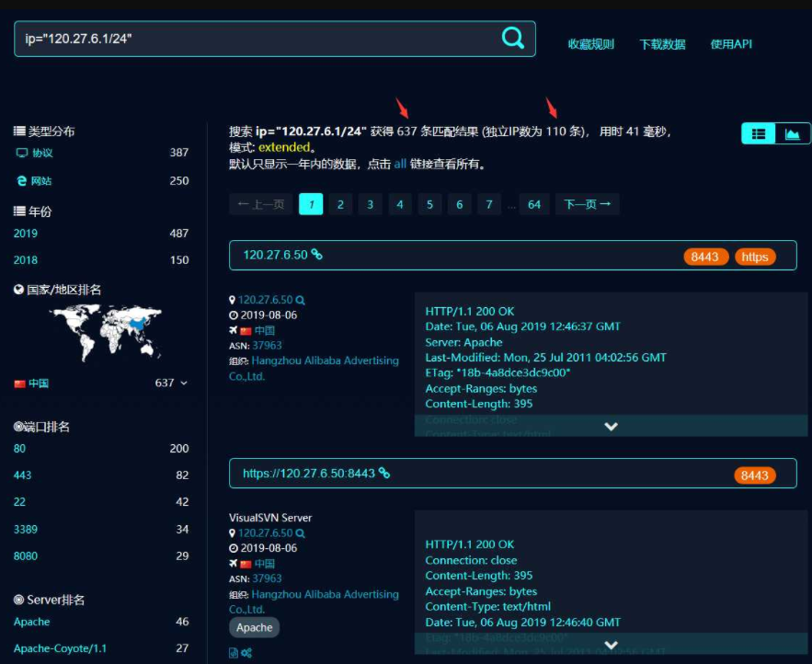Screen dimensions: 812x664
Task: Go to results page 7
Action: [x=489, y=204]
